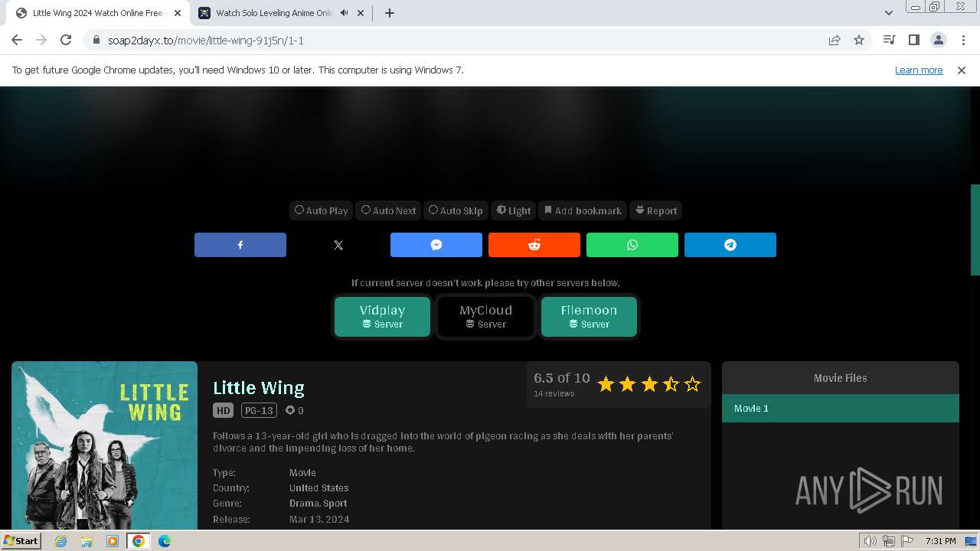Click the 14 reviews text
Image resolution: width=980 pixels, height=551 pixels.
tap(554, 394)
